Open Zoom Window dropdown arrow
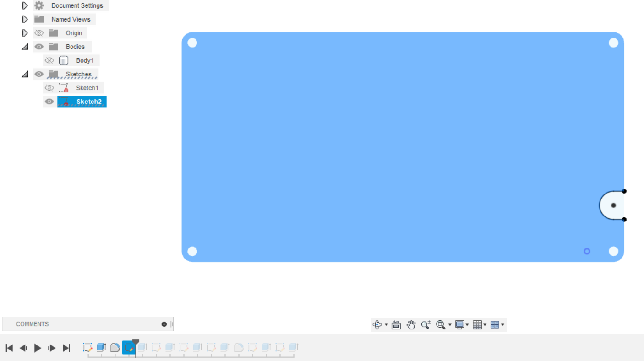The height and width of the screenshot is (361, 644). (450, 325)
